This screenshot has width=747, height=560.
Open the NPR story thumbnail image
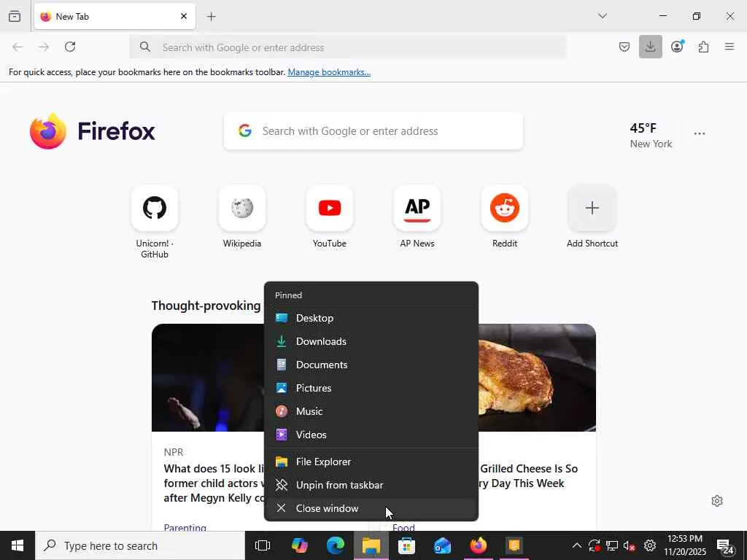(x=208, y=378)
